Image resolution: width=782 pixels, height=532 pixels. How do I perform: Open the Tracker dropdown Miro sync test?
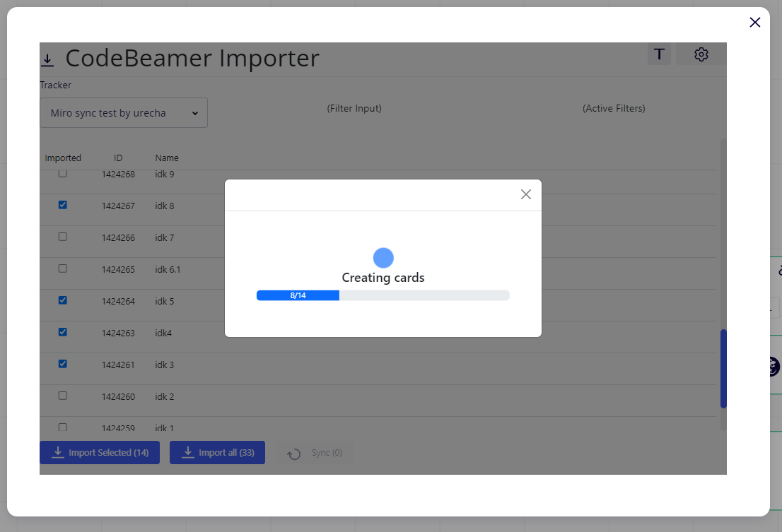click(124, 112)
